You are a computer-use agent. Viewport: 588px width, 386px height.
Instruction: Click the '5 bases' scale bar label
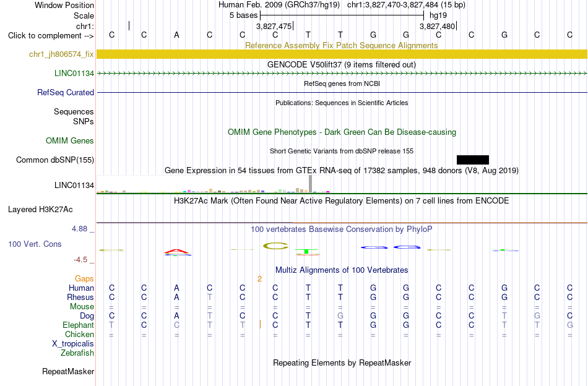243,15
